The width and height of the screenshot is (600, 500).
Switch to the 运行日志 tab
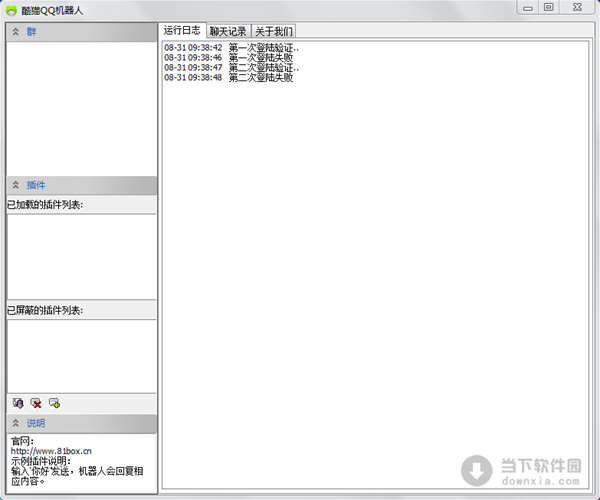[182, 30]
